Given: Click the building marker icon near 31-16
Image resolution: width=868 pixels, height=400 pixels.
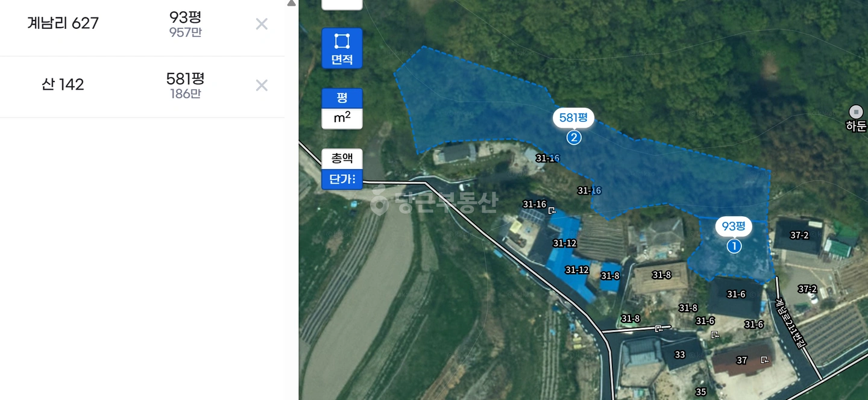Looking at the screenshot, I should [x=552, y=210].
